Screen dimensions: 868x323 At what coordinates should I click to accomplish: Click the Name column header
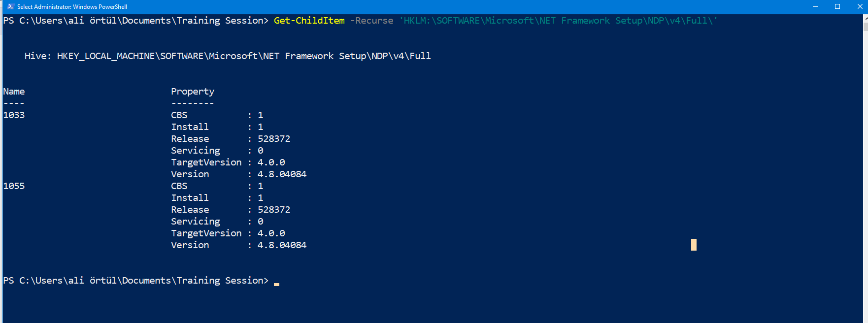point(14,92)
